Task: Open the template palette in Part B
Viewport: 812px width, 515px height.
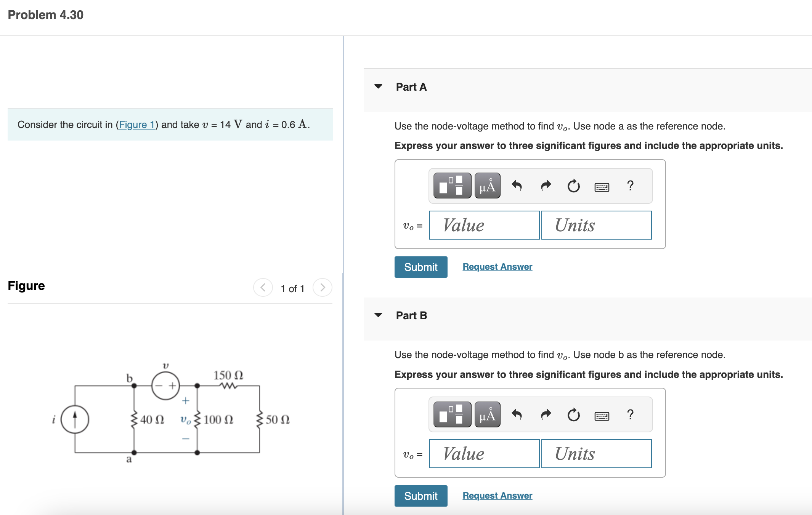Action: 452,415
